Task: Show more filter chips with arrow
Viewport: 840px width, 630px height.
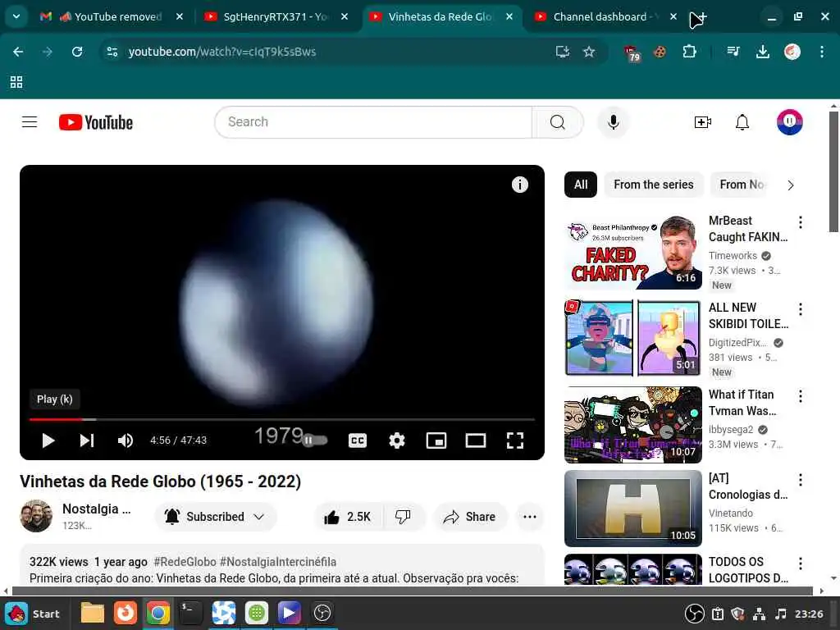Action: pyautogui.click(x=791, y=185)
